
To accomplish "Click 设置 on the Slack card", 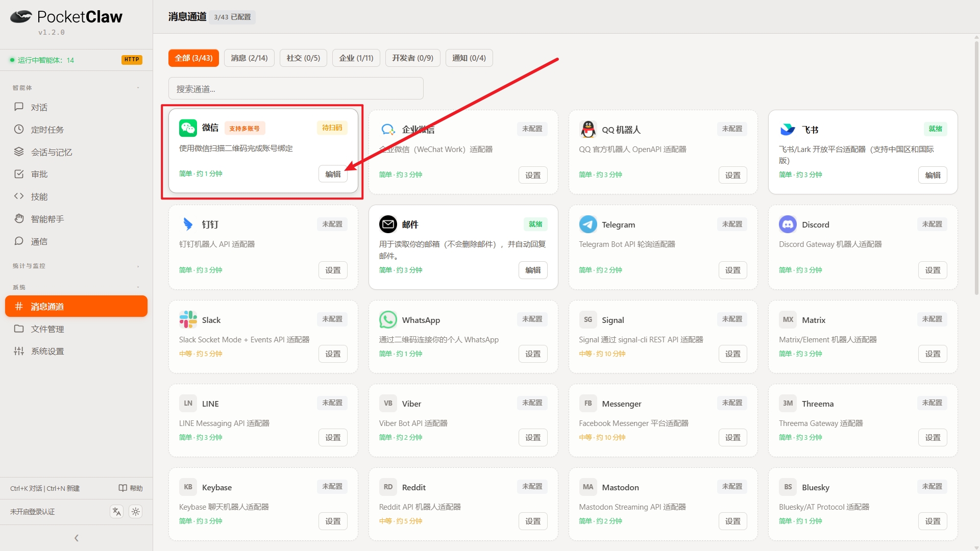I will 333,354.
